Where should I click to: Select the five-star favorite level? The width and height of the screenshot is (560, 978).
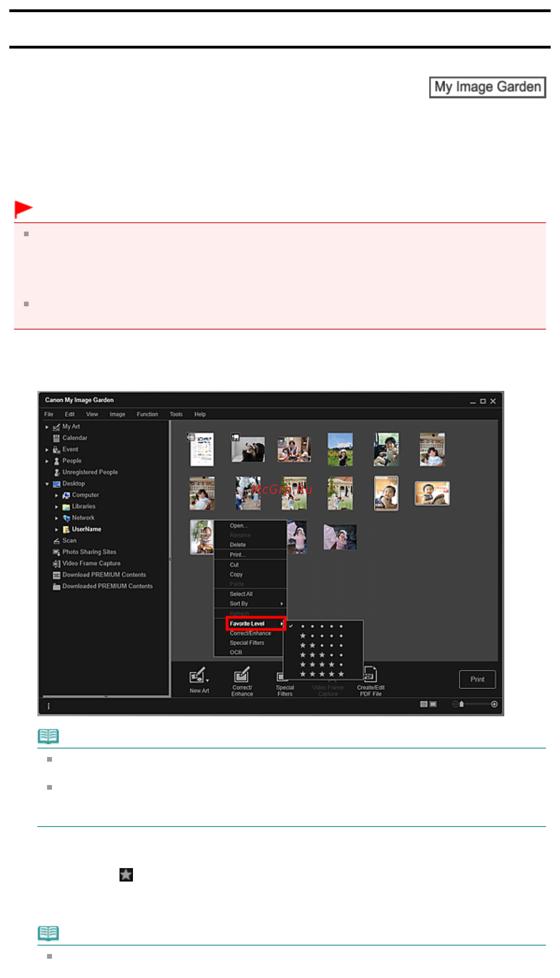[x=322, y=674]
